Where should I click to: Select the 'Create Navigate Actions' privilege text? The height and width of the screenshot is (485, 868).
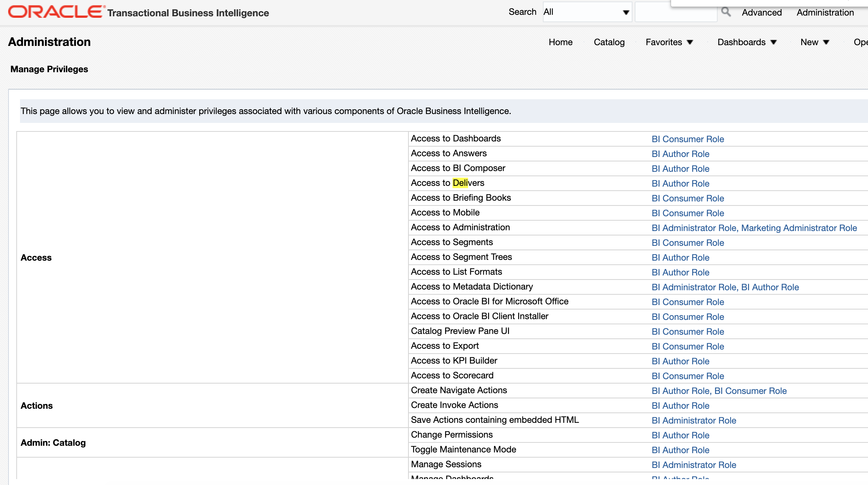coord(459,390)
